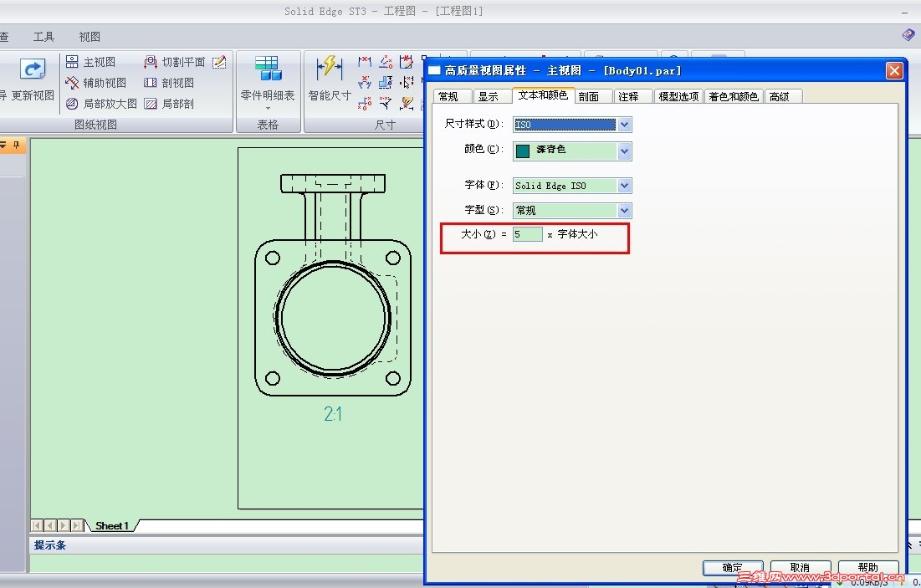Select the 切割平面 cutting plane tool

(x=175, y=62)
